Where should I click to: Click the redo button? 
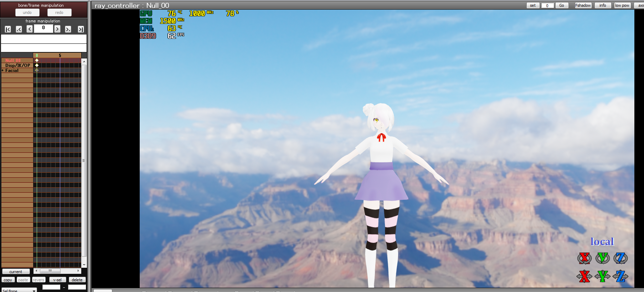tap(59, 12)
